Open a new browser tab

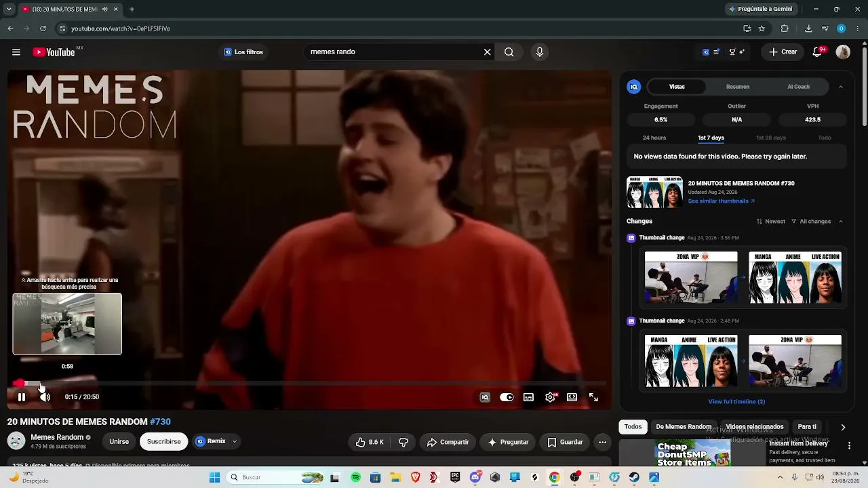coord(132,9)
